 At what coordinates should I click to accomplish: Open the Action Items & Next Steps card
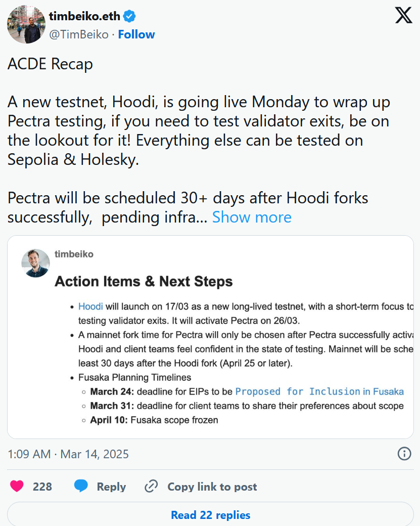(x=210, y=337)
